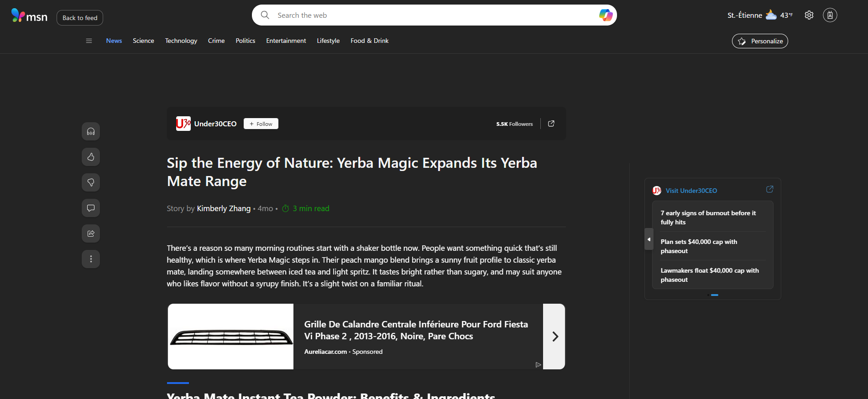Click the Under30CEO logo in sidebar card
The width and height of the screenshot is (868, 399).
(657, 191)
